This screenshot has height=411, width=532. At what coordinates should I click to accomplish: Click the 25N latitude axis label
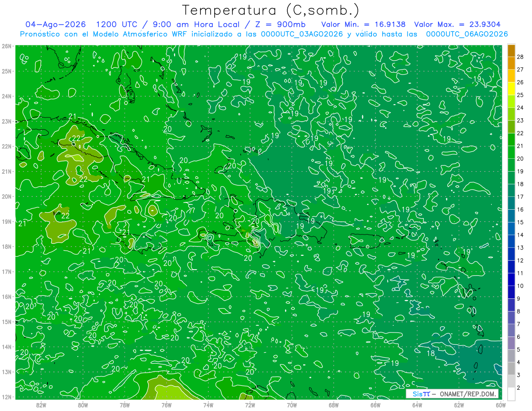click(x=7, y=71)
